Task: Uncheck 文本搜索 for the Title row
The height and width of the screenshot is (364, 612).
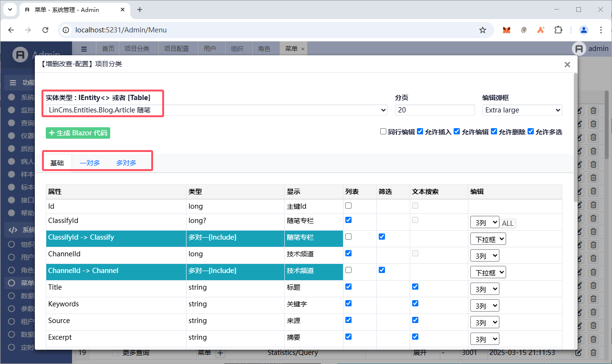Action: click(x=415, y=287)
